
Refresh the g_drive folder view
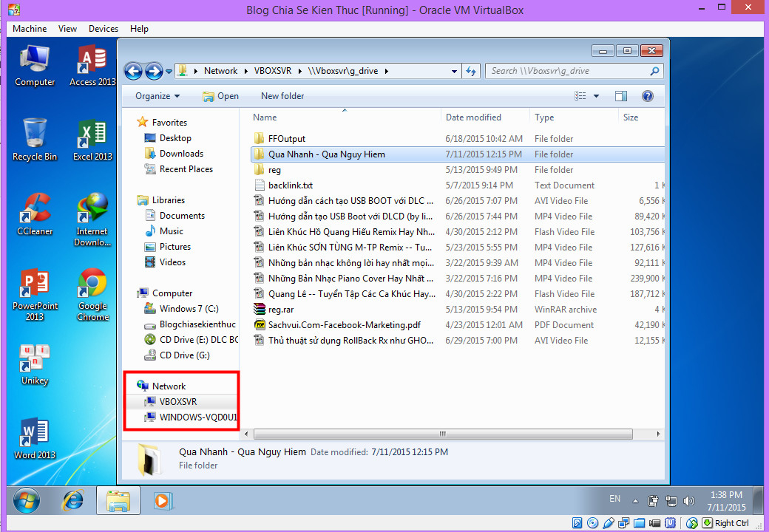tap(471, 72)
